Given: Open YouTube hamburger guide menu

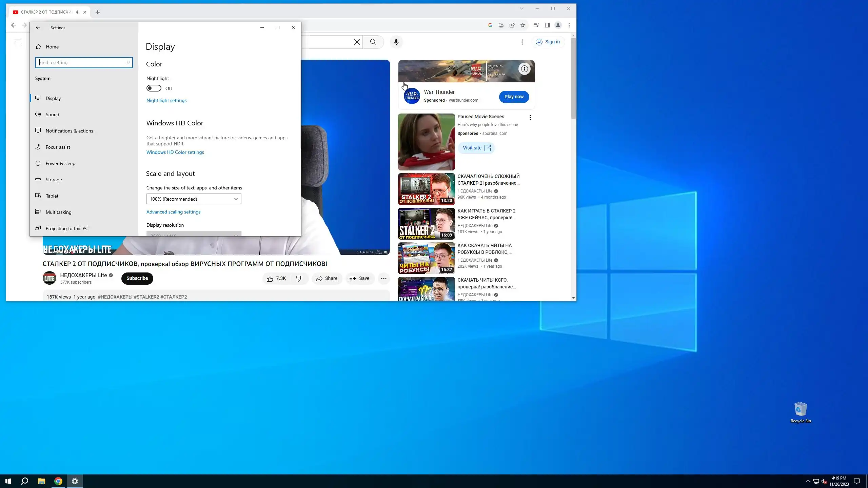Looking at the screenshot, I should pos(18,42).
